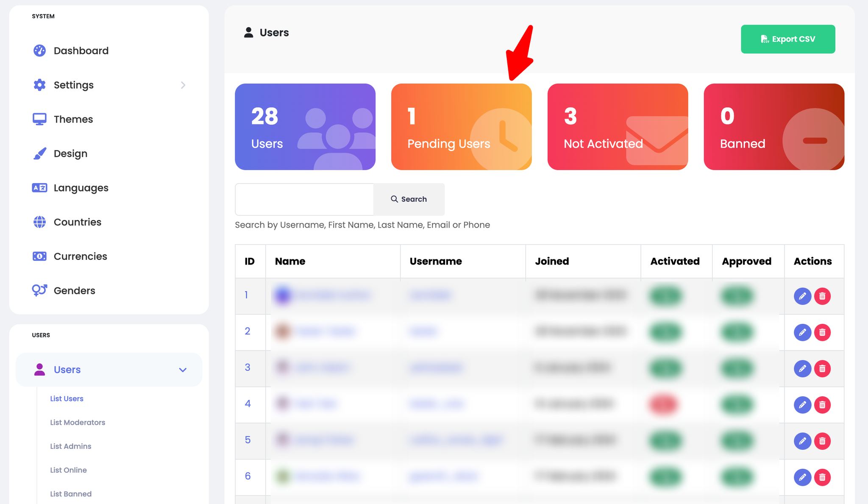Screen dimensions: 868x504
Task: Collapse the Users menu chevron
Action: [x=183, y=369]
